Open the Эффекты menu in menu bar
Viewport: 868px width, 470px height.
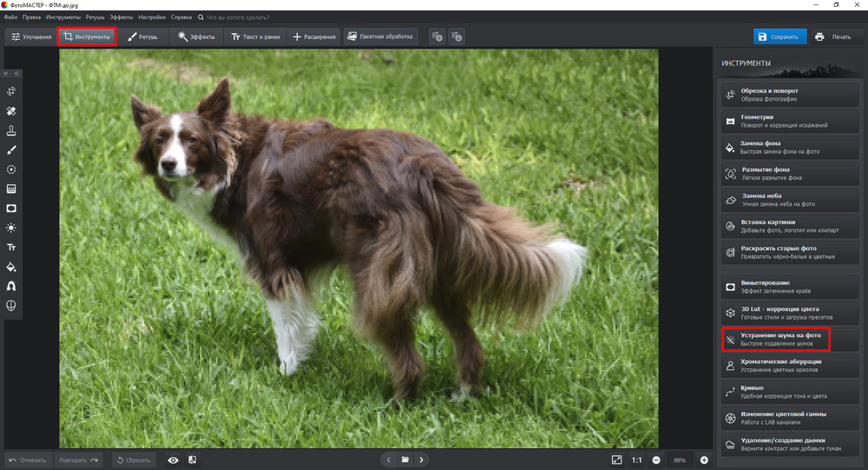click(121, 17)
